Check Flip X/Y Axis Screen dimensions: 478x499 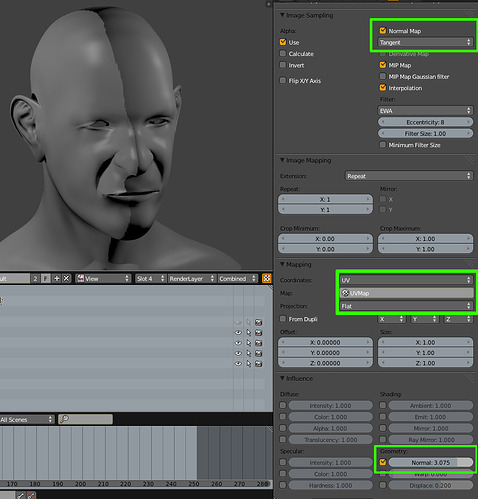(x=283, y=80)
